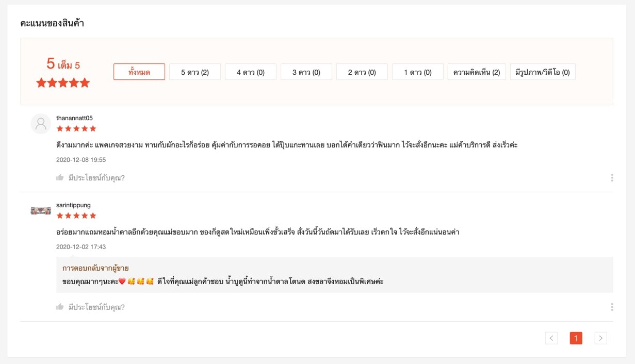The height and width of the screenshot is (364, 635).
Task: Click thumbs-up icon on thanannatt05's review
Action: (x=60, y=178)
